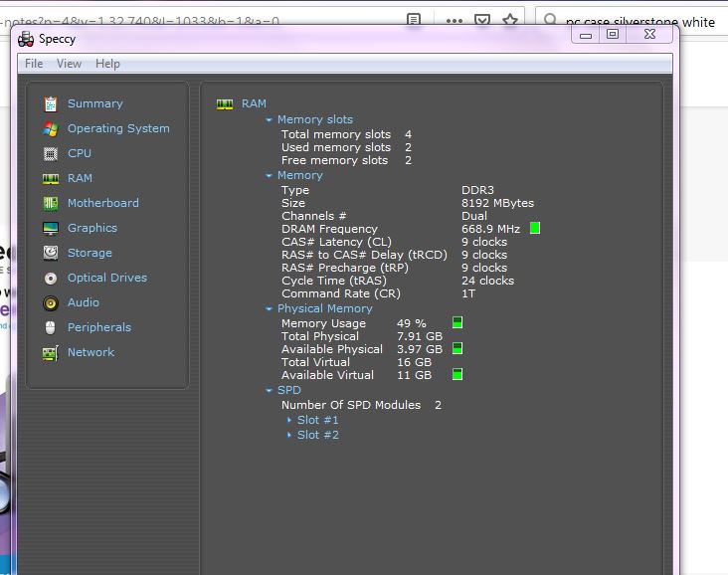Select the RAM section in sidebar
Viewport: 728px width, 575px height.
click(x=80, y=178)
